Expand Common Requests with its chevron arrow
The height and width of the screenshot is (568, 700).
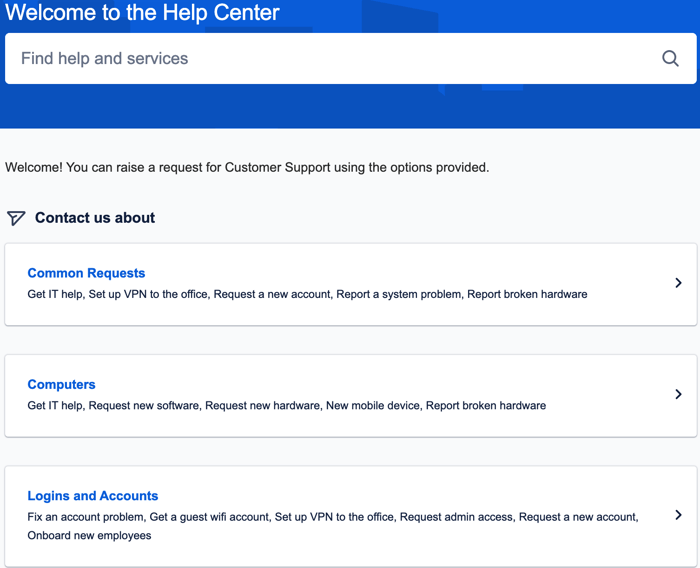pyautogui.click(x=678, y=283)
